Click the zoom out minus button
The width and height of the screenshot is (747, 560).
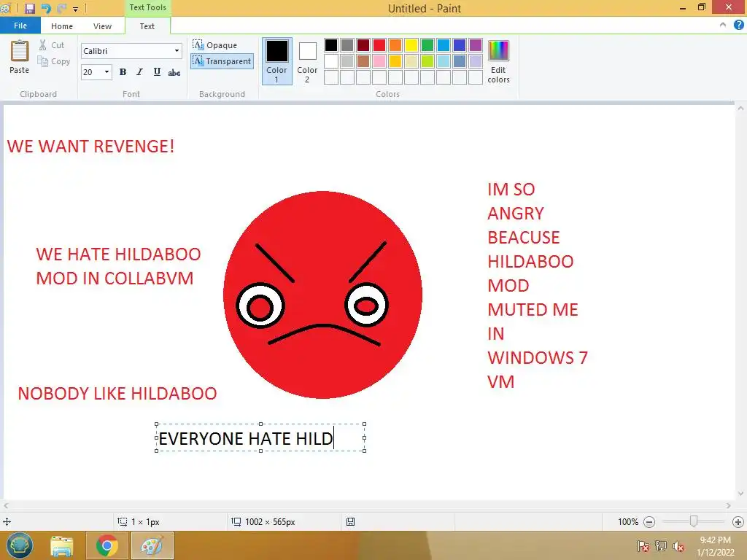click(x=649, y=522)
